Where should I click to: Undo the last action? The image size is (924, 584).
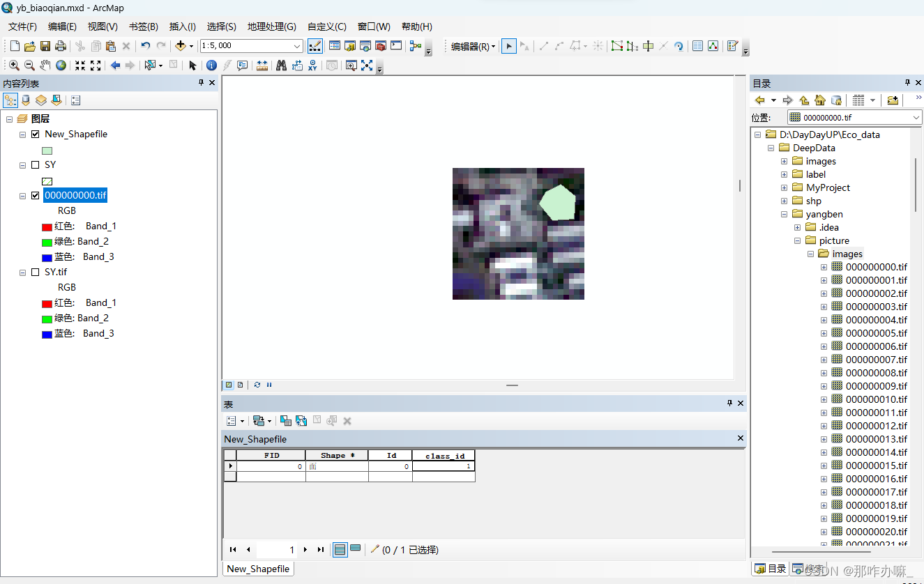145,46
